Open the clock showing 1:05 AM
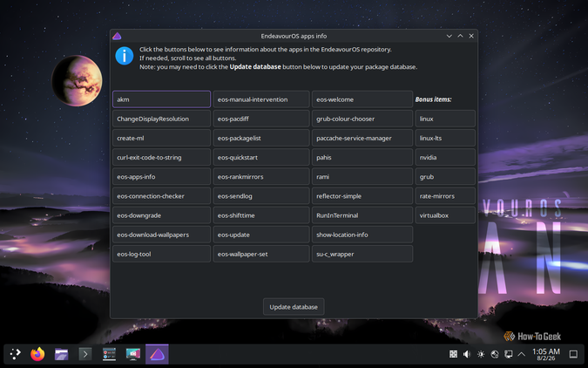 click(546, 354)
